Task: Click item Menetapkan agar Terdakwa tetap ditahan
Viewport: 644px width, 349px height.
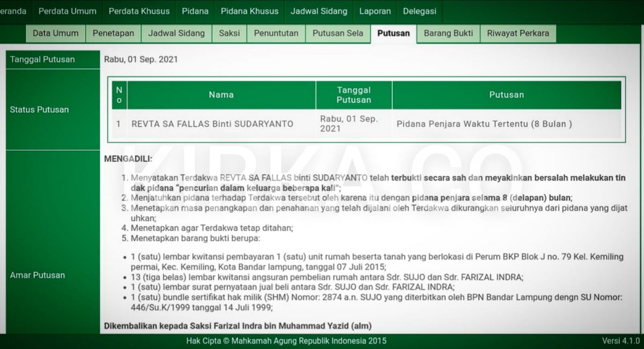Action: (212, 228)
